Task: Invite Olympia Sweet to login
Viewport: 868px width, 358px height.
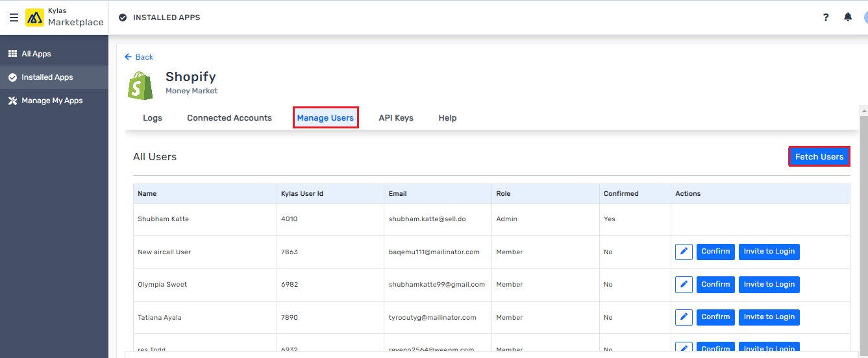Action: click(x=769, y=285)
